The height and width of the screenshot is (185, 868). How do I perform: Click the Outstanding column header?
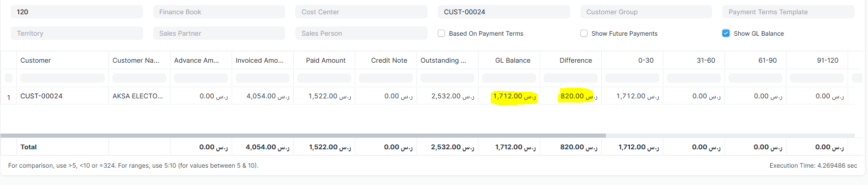click(443, 60)
